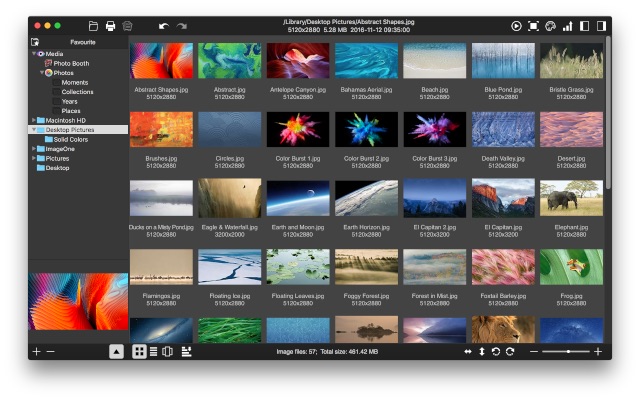Expand the Macintosh HD node
The width and height of the screenshot is (640, 400).
point(33,120)
